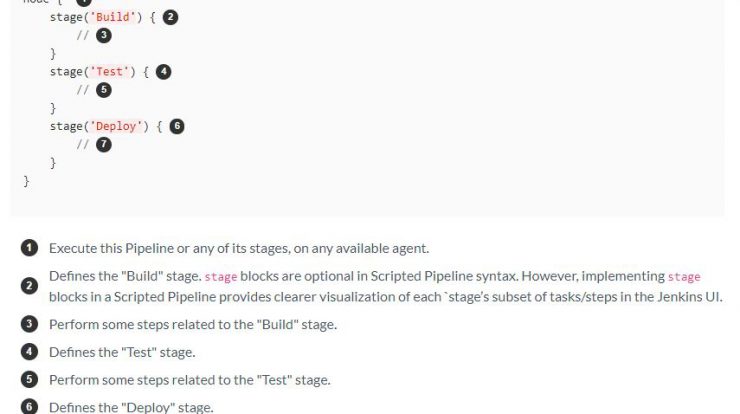Click list bullet 3 before 'Perform some steps' Build line
Screen dimensions: 740x414
(29, 324)
